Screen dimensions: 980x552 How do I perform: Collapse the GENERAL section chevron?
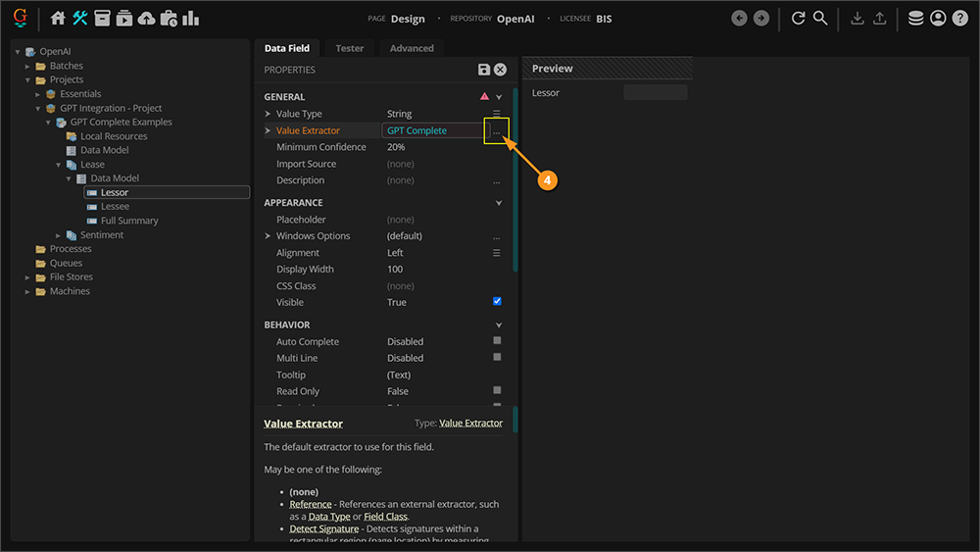click(x=499, y=97)
